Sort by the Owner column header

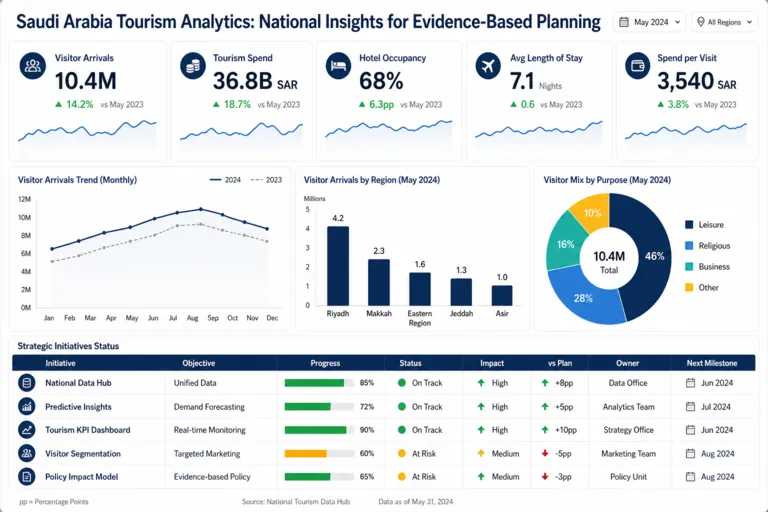(627, 363)
